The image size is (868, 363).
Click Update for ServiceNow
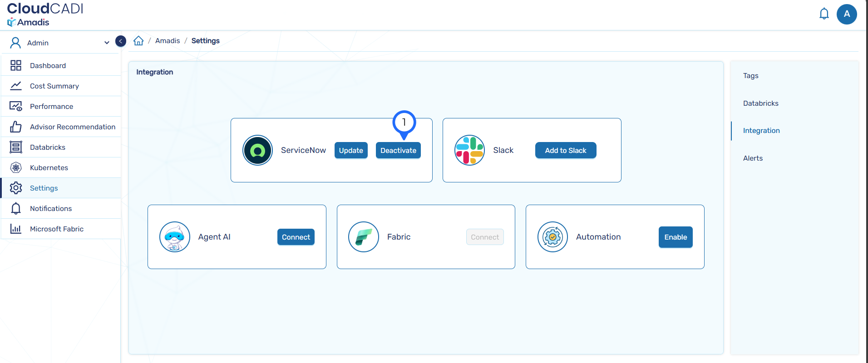(x=351, y=151)
